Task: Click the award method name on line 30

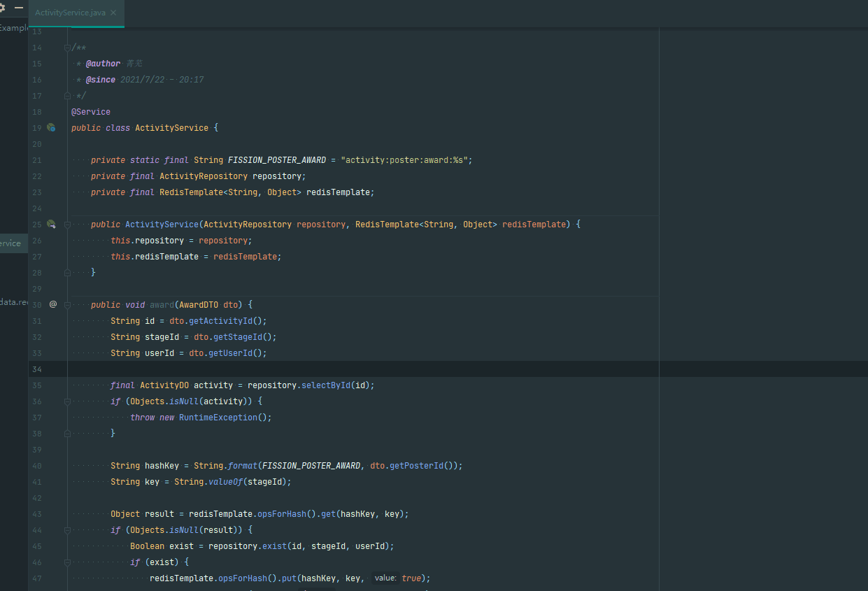Action: pyautogui.click(x=162, y=305)
